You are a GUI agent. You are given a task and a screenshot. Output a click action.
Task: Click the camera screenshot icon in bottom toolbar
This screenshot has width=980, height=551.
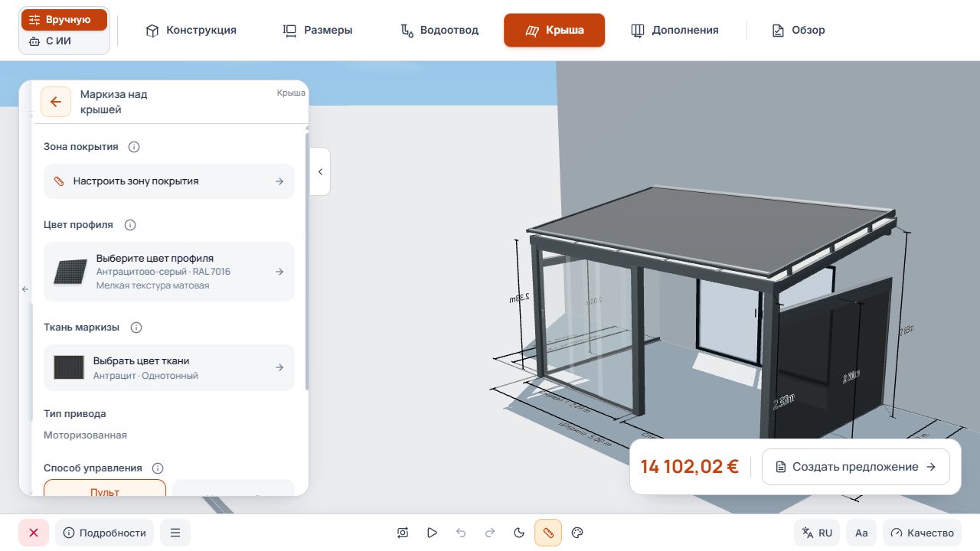[x=403, y=533]
